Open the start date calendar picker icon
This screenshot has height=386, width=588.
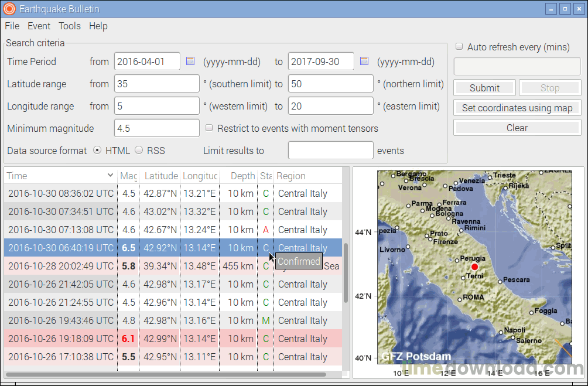click(190, 62)
